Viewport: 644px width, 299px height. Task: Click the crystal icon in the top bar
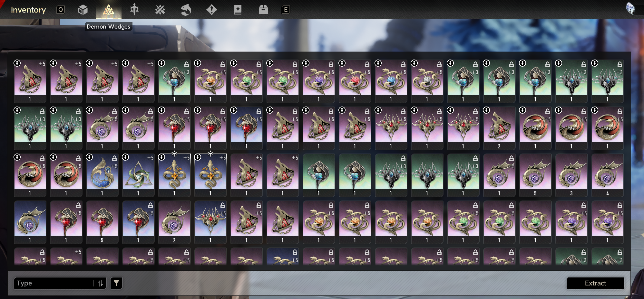630,8
